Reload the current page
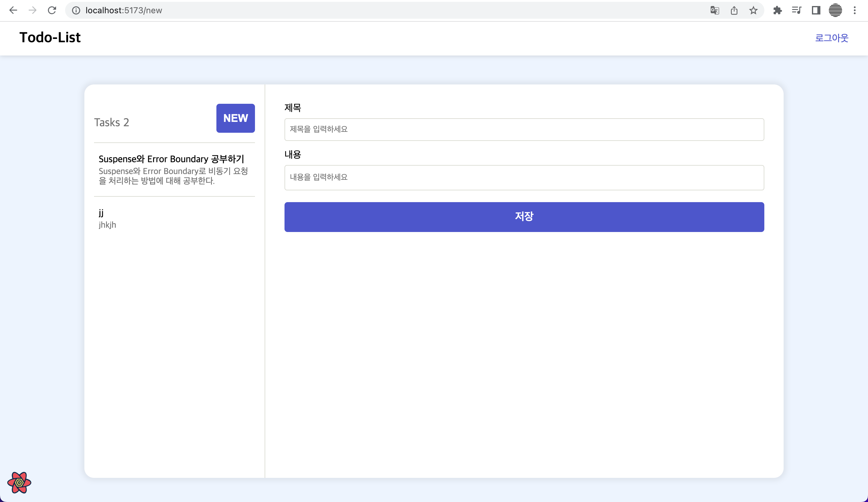 click(52, 10)
